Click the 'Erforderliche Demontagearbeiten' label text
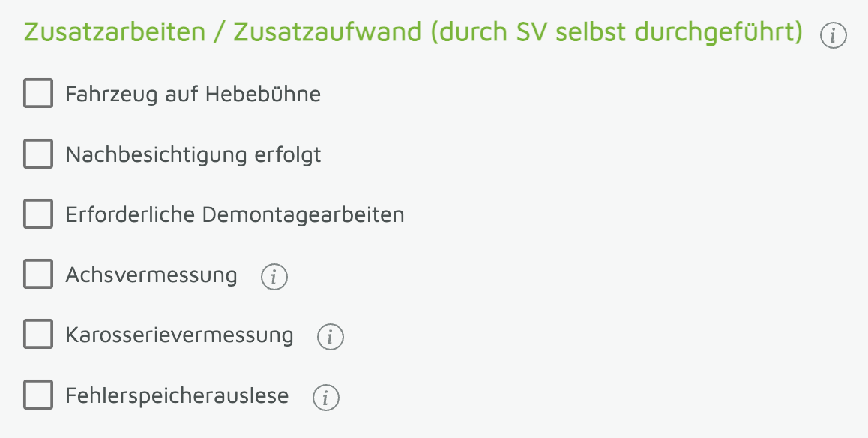 point(235,215)
